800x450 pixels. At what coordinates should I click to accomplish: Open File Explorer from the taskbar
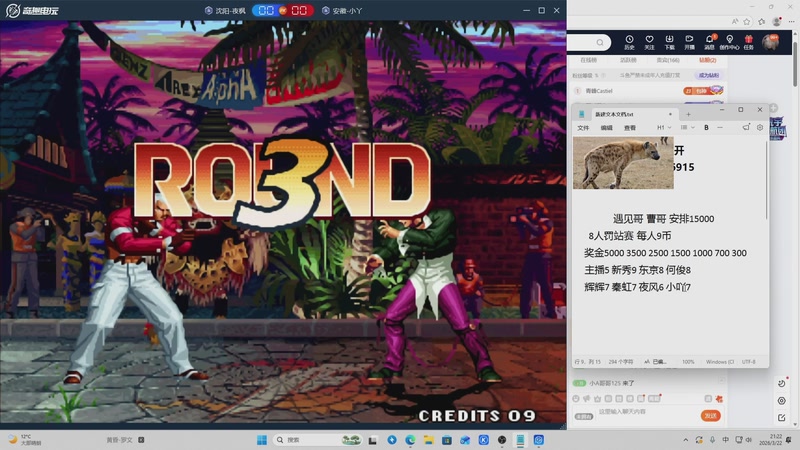click(x=429, y=440)
